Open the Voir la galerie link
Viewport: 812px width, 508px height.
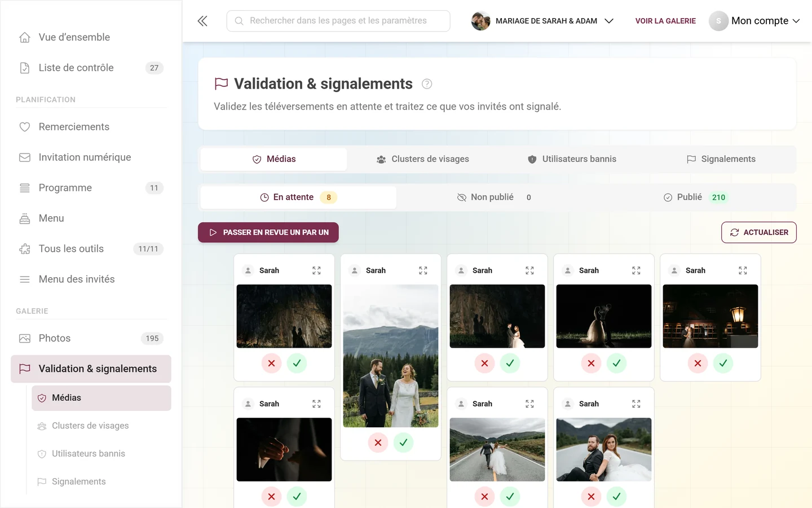(x=665, y=21)
